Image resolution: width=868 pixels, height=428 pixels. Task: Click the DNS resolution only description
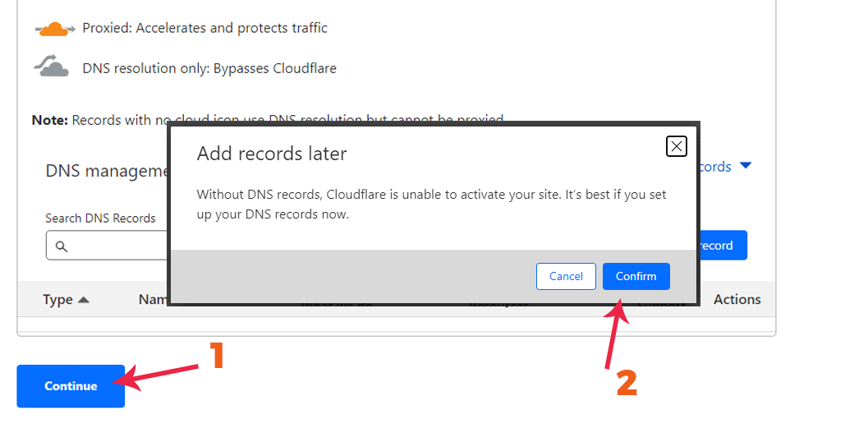click(209, 68)
